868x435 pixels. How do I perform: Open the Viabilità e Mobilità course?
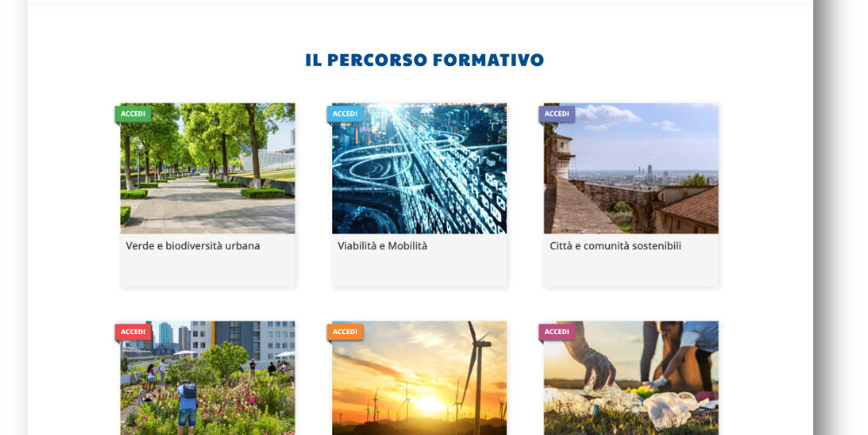point(383,245)
